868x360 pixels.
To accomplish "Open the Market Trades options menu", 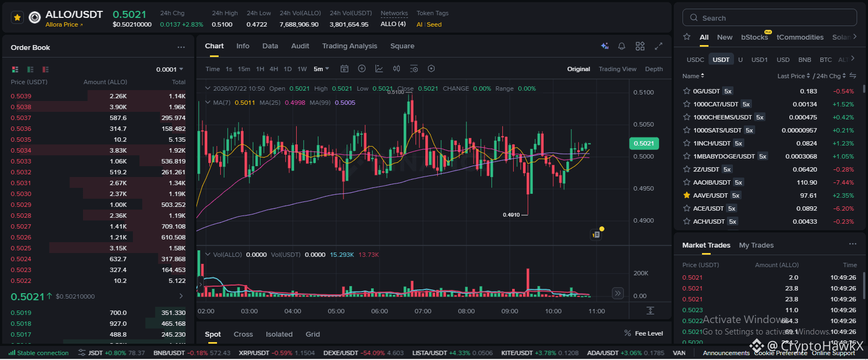I will click(853, 244).
